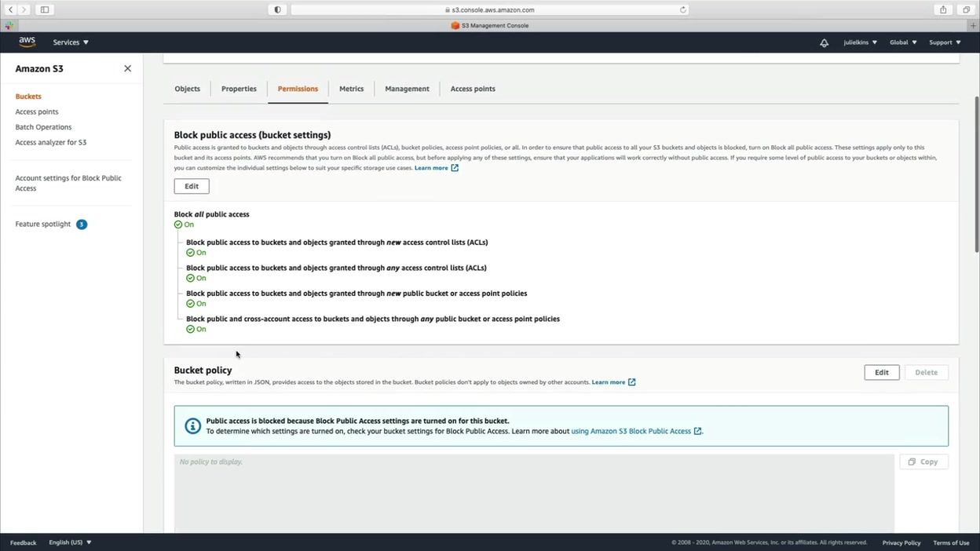Select the Permissions tab
Viewport: 980px width, 551px height.
298,89
